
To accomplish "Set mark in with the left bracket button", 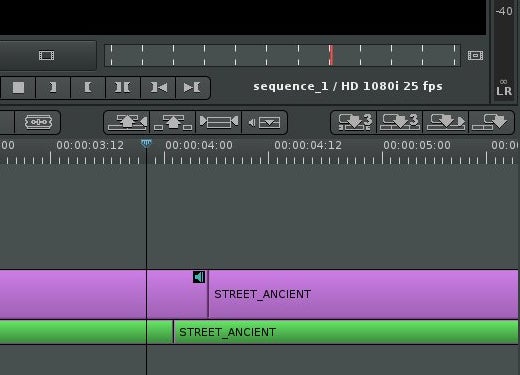I will [x=88, y=88].
